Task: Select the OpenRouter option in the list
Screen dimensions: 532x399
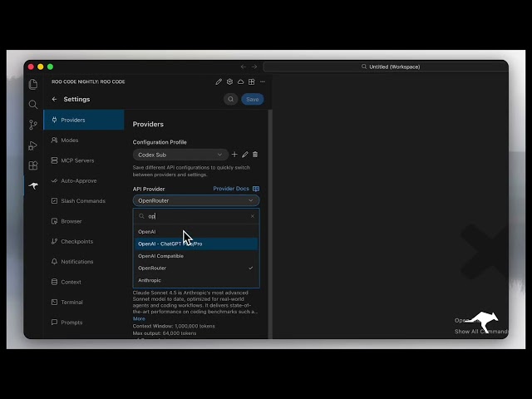Action: click(x=196, y=268)
